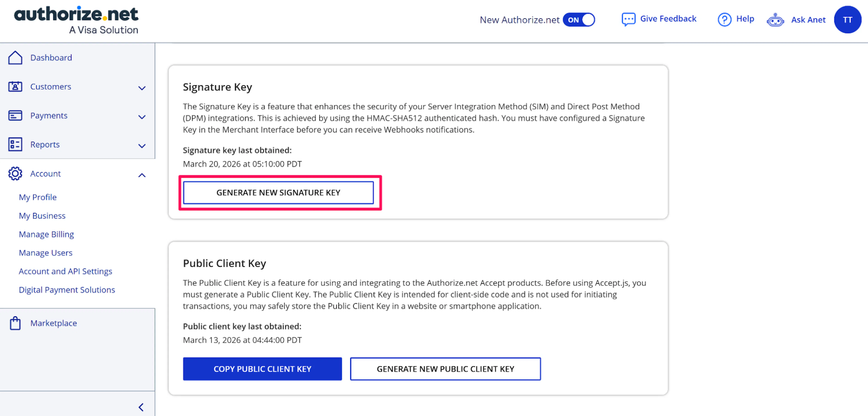Collapse the Account section chevron

point(142,175)
